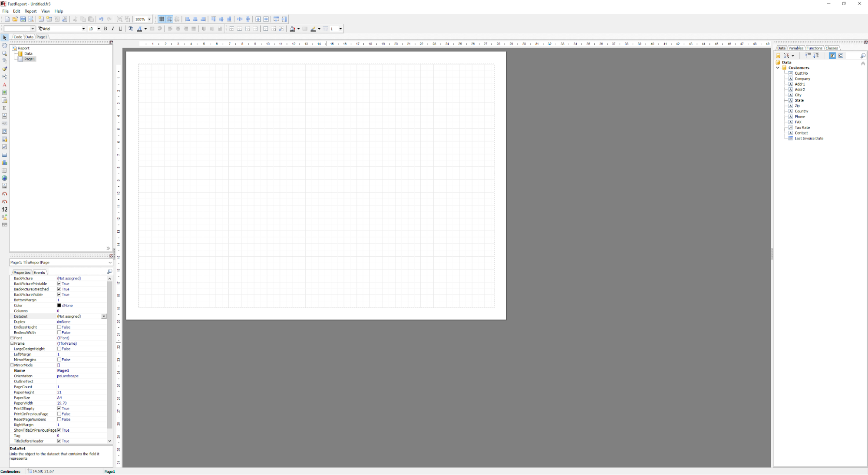
Task: Select the Zoom magnifier tool
Action: click(4, 53)
